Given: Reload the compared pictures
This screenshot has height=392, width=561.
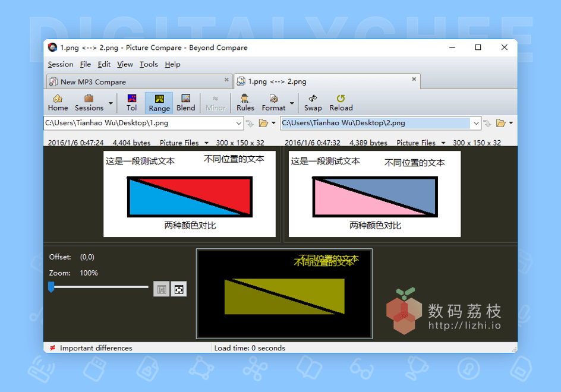Looking at the screenshot, I should pyautogui.click(x=341, y=103).
